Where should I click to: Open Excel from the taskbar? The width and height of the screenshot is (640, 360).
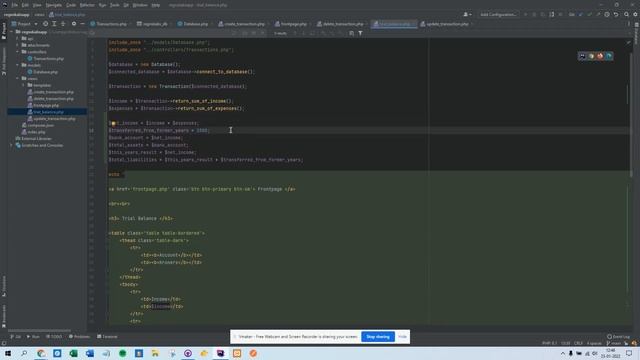[73, 353]
